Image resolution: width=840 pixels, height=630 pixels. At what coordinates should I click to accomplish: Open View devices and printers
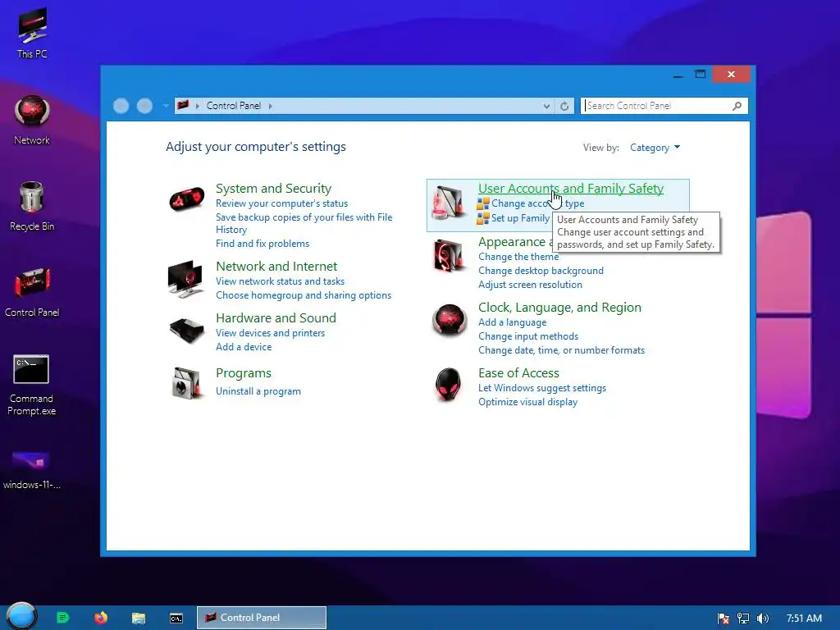[x=270, y=333]
